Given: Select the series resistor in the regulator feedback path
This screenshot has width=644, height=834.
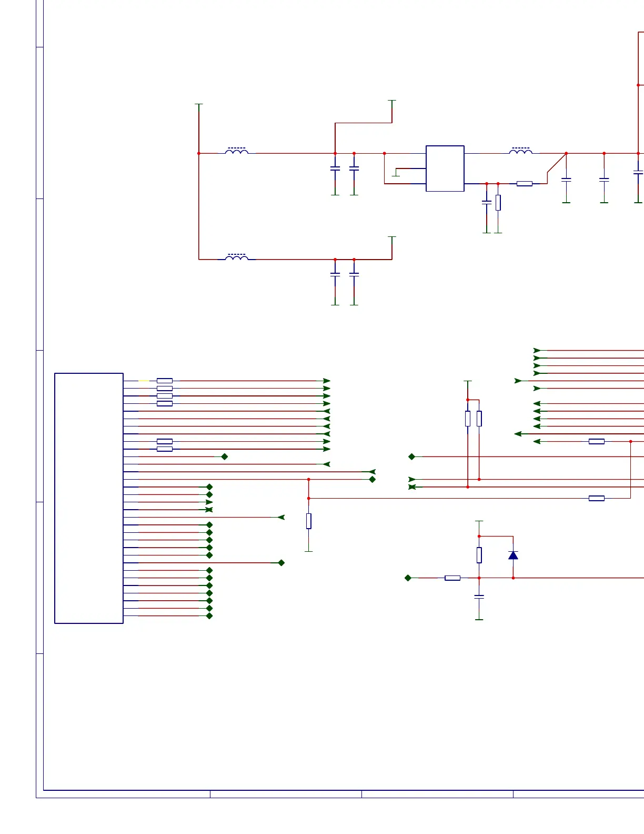Looking at the screenshot, I should tap(525, 184).
